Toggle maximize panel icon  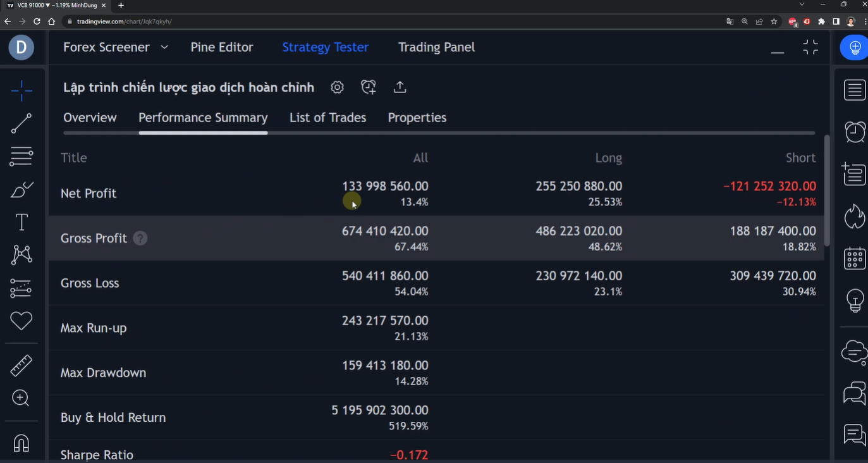(810, 47)
